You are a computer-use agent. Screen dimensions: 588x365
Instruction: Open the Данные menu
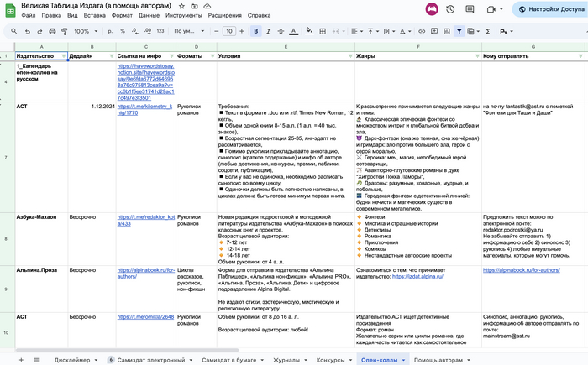(149, 15)
